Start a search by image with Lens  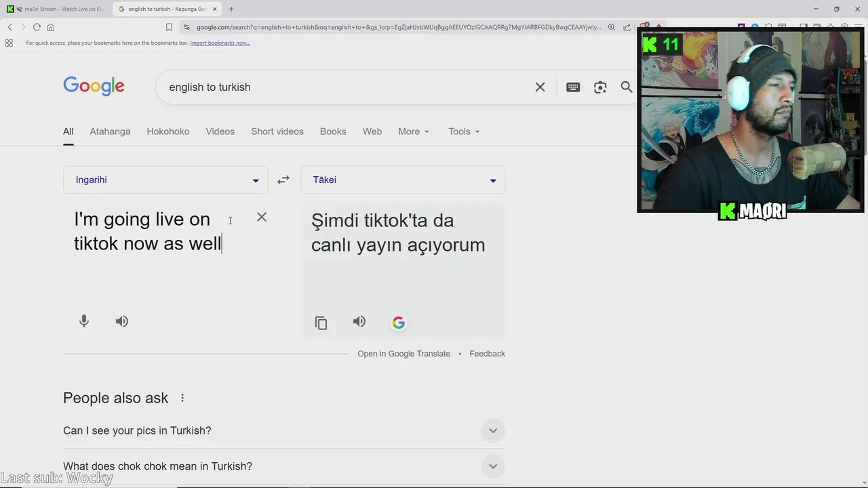(600, 87)
